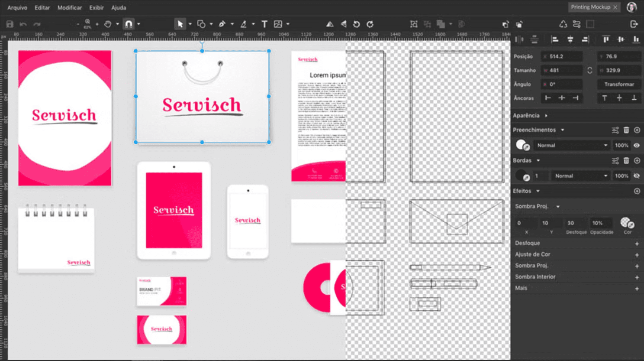Viewport: 644px width, 361px height.
Task: Align objects to the left edge
Action: (555, 39)
